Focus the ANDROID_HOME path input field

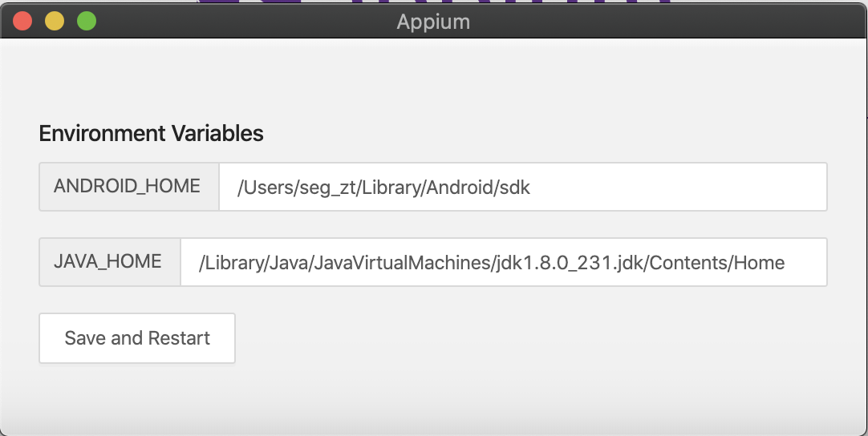(x=523, y=187)
